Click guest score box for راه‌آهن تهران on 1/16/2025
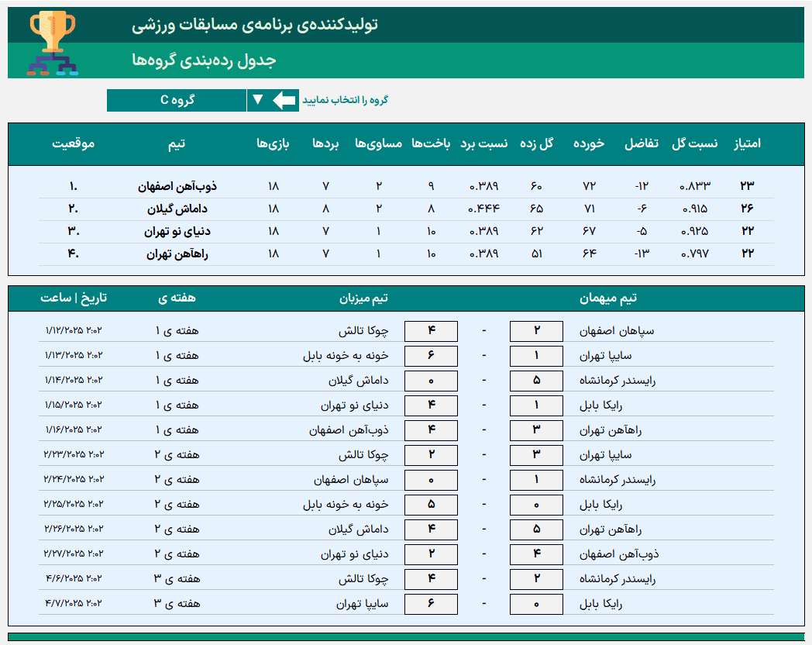 [x=536, y=430]
